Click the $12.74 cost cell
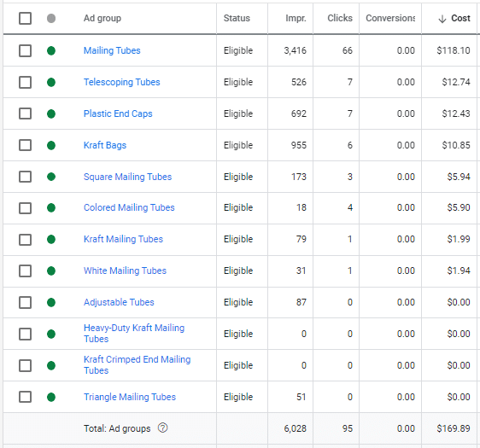This screenshot has width=480, height=448. [x=456, y=82]
